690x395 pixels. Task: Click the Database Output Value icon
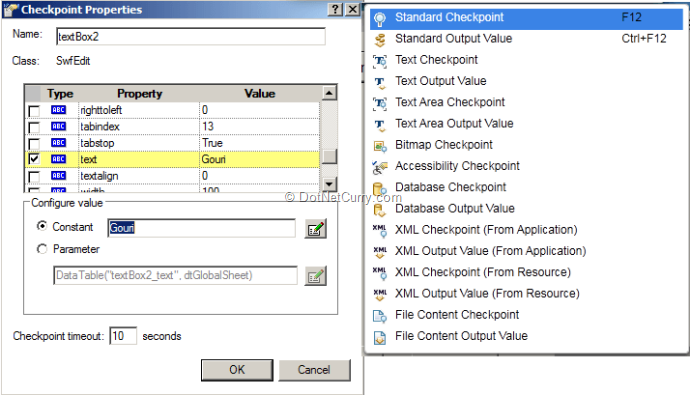[x=379, y=210]
